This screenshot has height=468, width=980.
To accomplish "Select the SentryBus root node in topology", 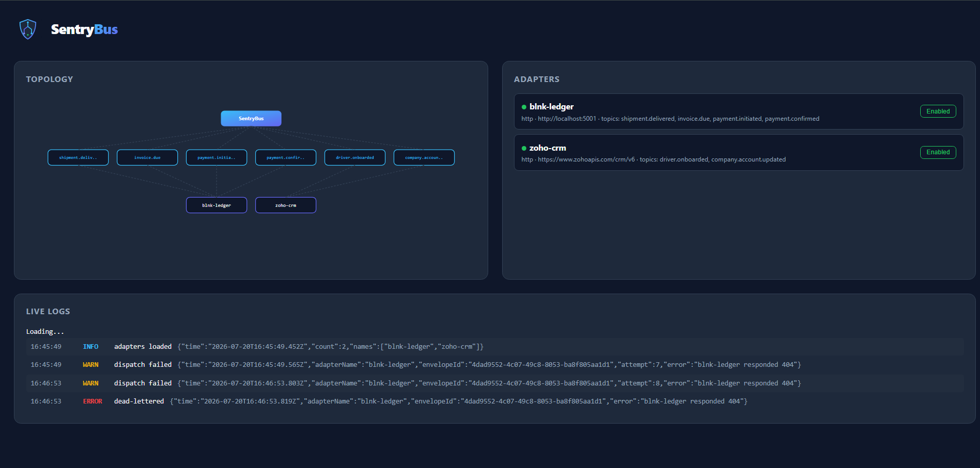I will (251, 118).
